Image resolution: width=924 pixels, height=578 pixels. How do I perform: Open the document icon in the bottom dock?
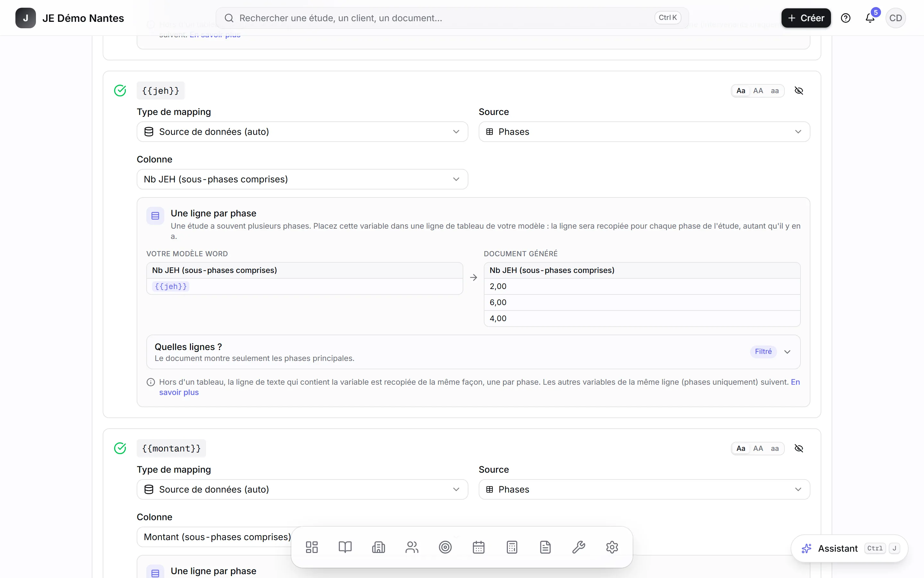[x=545, y=547]
